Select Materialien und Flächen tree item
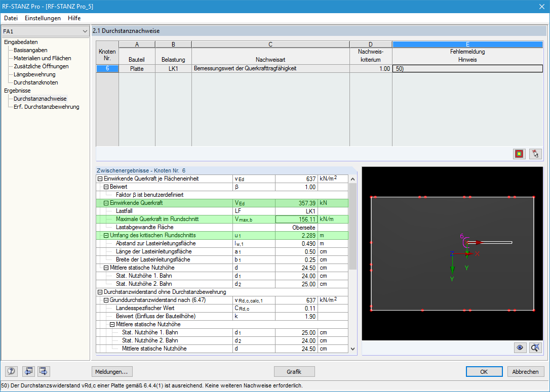Image resolution: width=550 pixels, height=392 pixels. 43,58
